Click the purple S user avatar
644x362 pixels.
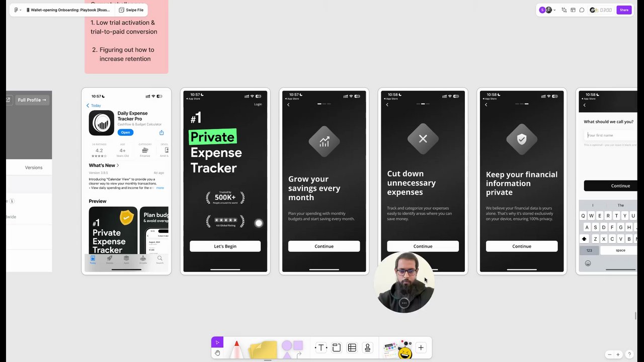(x=542, y=10)
